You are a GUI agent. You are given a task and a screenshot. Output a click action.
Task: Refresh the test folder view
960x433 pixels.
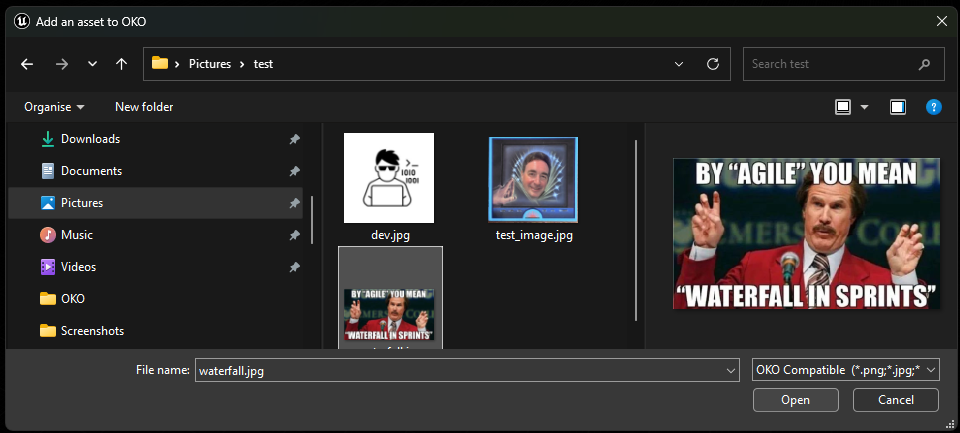(x=713, y=64)
